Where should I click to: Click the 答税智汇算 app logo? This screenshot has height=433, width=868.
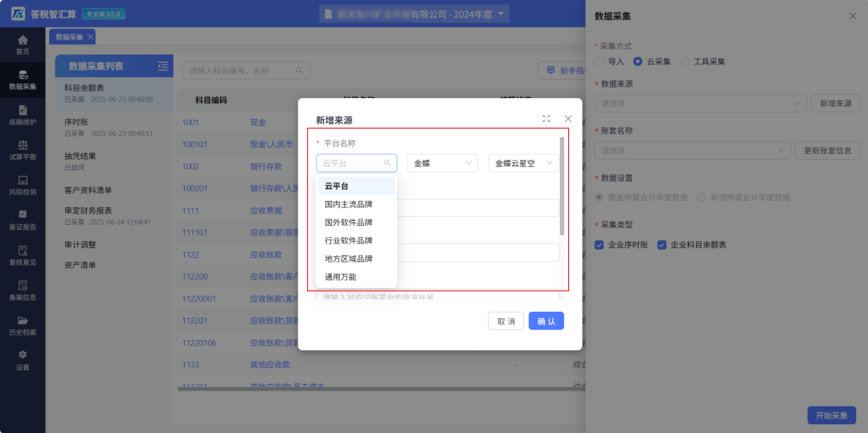18,14
